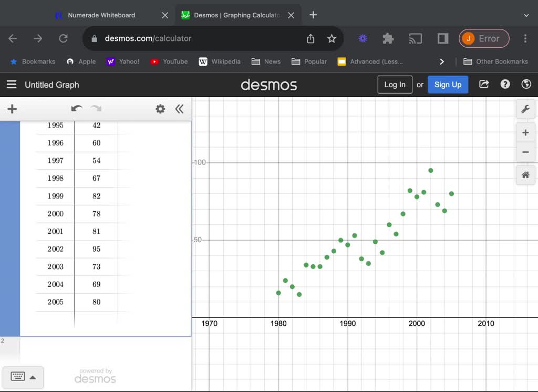Add a new expression with the plus icon

tap(12, 109)
